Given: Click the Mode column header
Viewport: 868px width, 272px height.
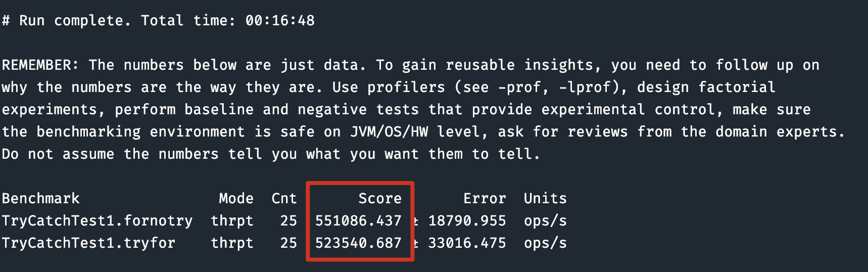Looking at the screenshot, I should tap(236, 199).
